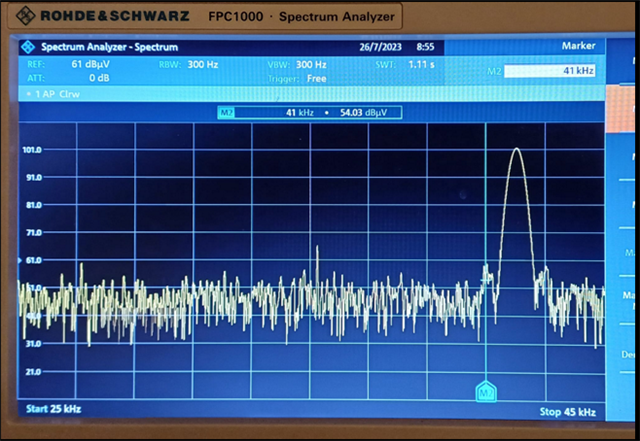Screen dimensions: 640x441
Task: Tap the marker readout 54.03 dBµV value
Action: click(x=363, y=112)
